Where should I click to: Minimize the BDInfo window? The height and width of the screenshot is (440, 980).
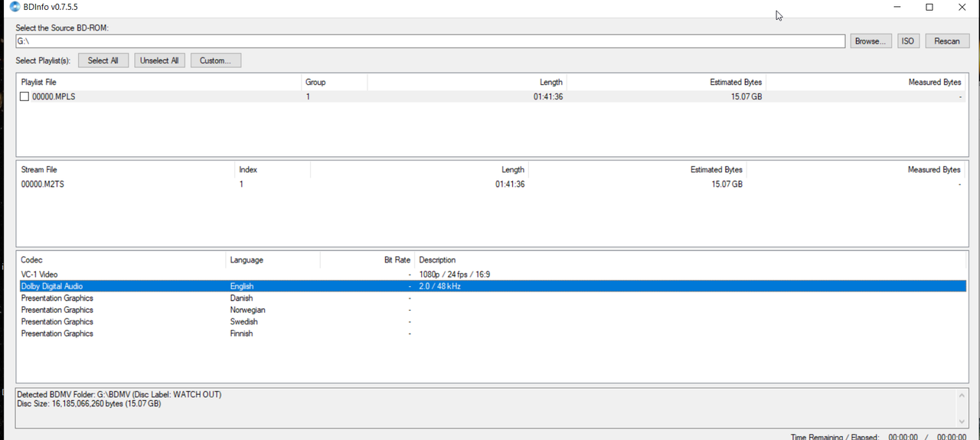coord(897,7)
